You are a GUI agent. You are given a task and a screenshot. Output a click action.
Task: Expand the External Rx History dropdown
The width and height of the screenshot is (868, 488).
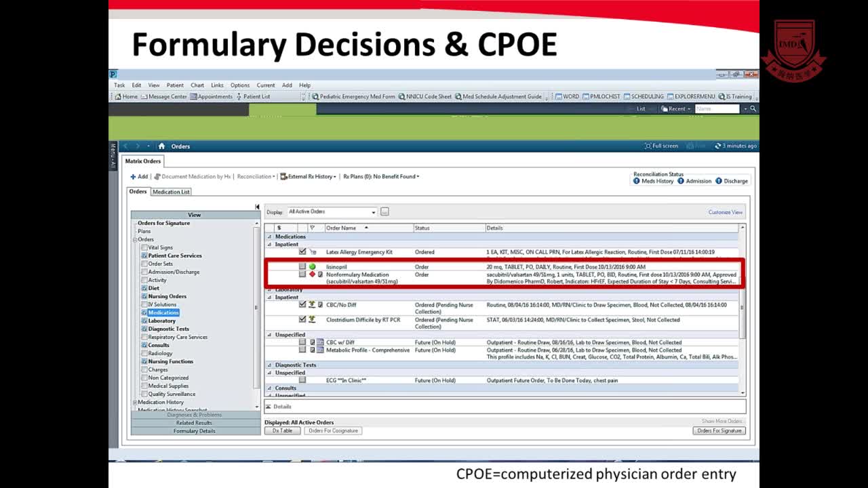pos(335,177)
